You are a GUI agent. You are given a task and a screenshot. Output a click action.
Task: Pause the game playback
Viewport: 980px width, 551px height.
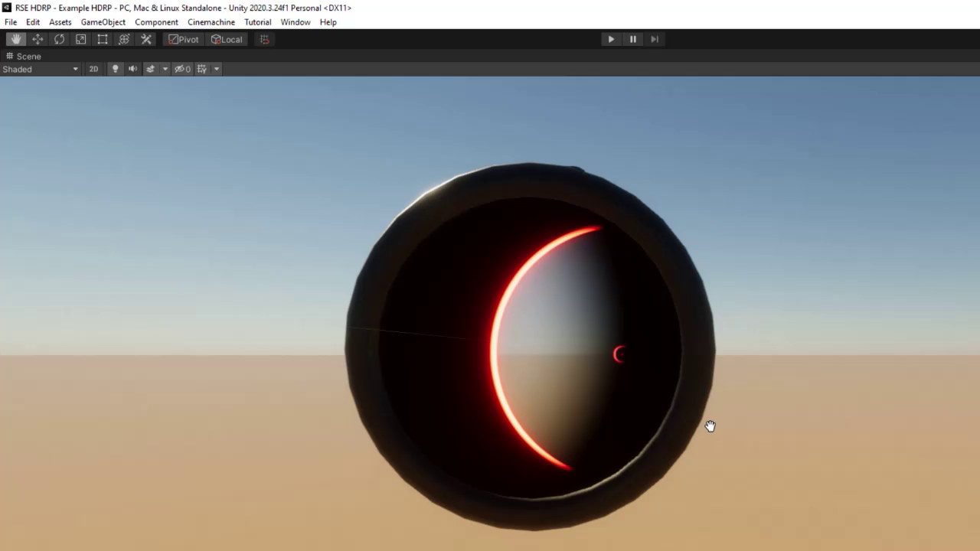click(x=632, y=39)
